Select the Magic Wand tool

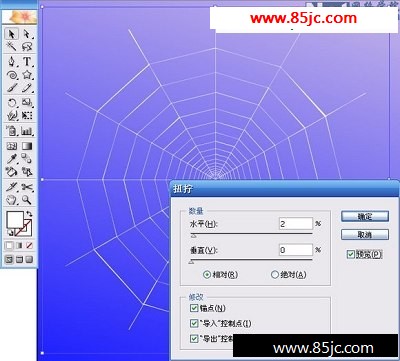coord(12,46)
